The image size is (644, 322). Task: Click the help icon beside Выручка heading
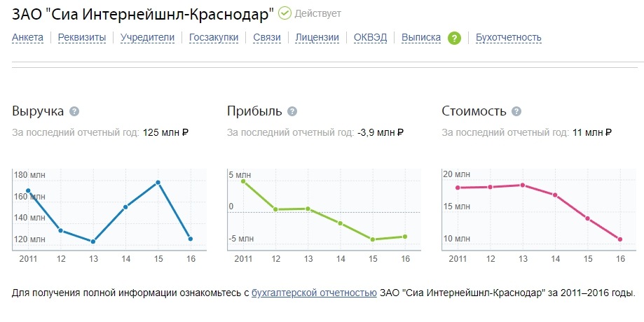coord(74,111)
